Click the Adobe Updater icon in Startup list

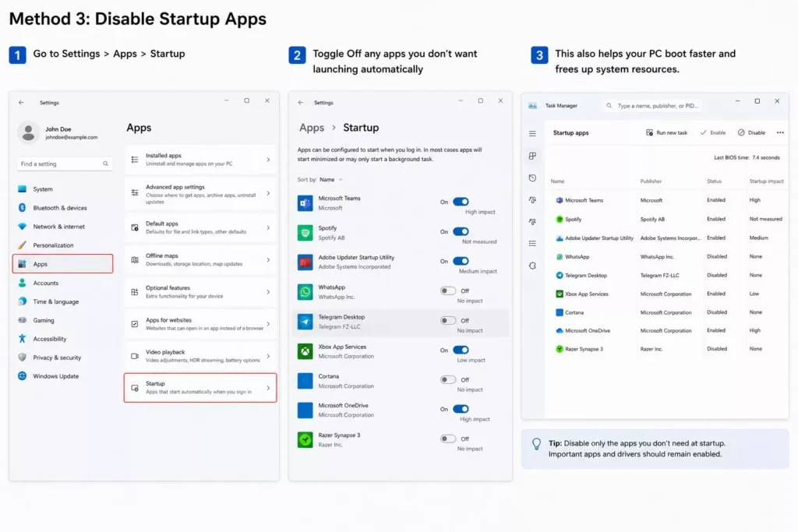[x=305, y=262]
